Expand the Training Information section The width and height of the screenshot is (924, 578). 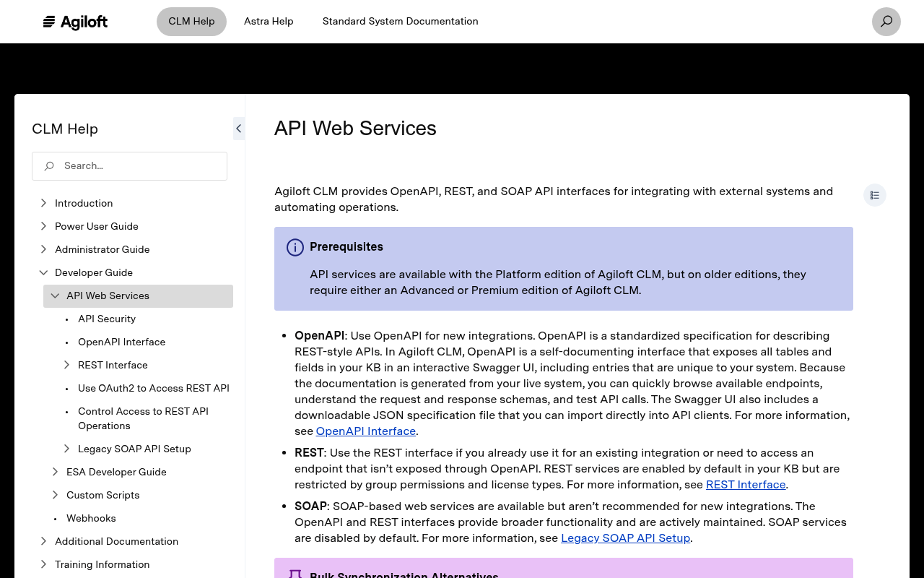pyautogui.click(x=43, y=564)
